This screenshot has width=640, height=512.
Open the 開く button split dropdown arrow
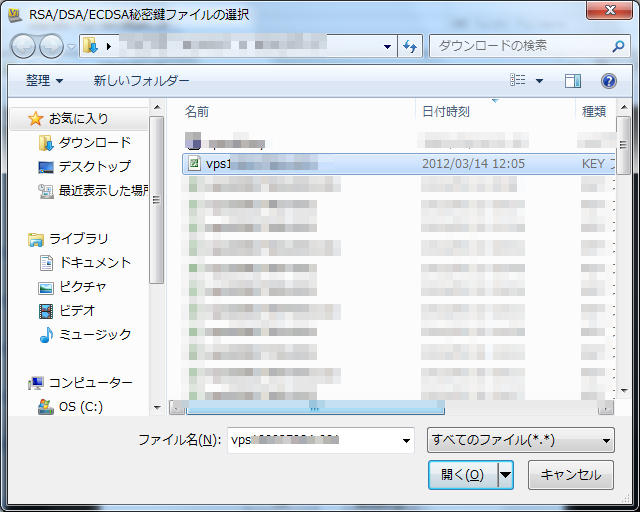(x=505, y=475)
